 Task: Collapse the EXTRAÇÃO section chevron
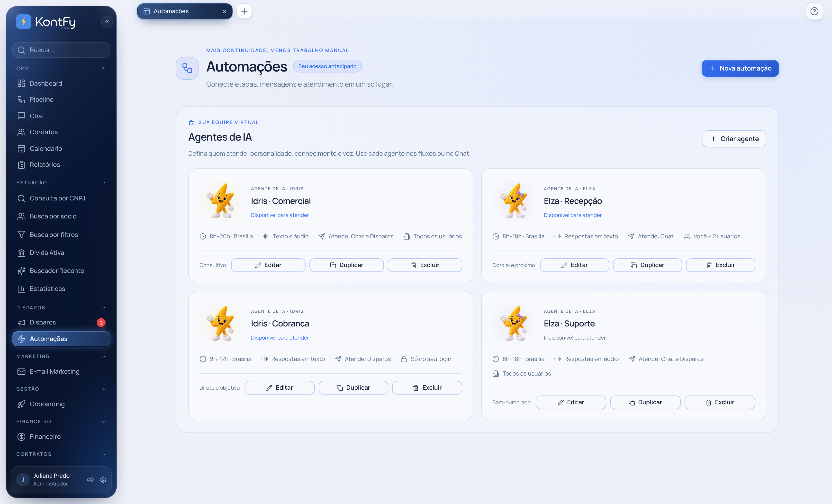point(104,183)
